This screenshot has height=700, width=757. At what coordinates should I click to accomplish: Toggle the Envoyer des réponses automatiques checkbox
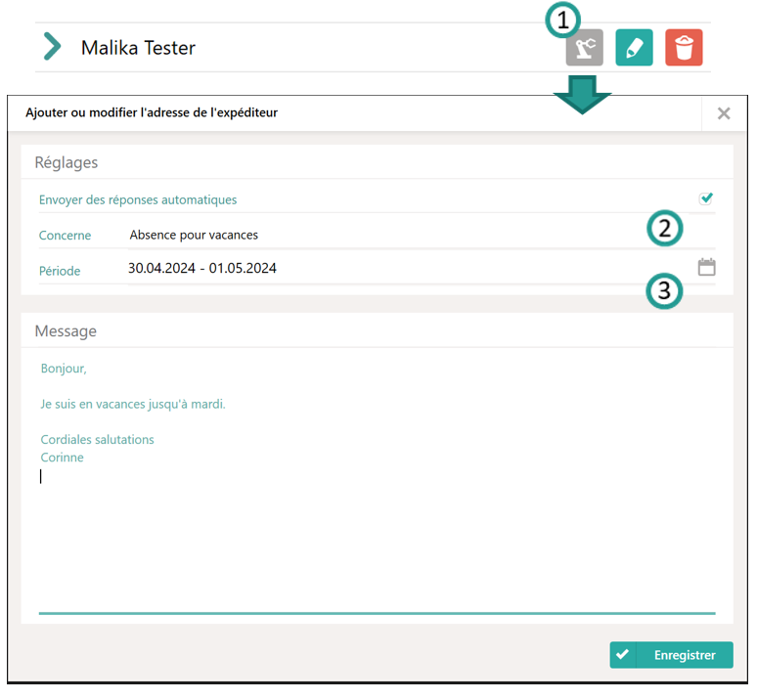click(706, 198)
